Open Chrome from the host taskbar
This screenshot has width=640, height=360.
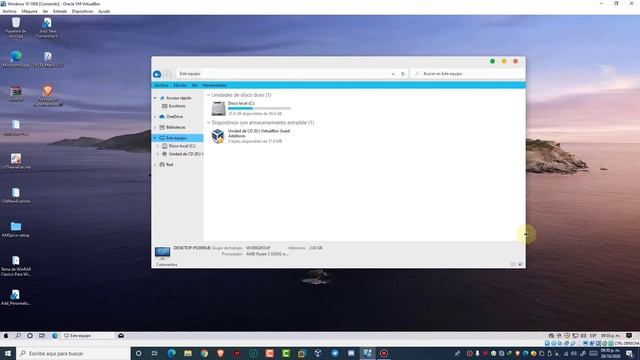pyautogui.click(x=204, y=353)
